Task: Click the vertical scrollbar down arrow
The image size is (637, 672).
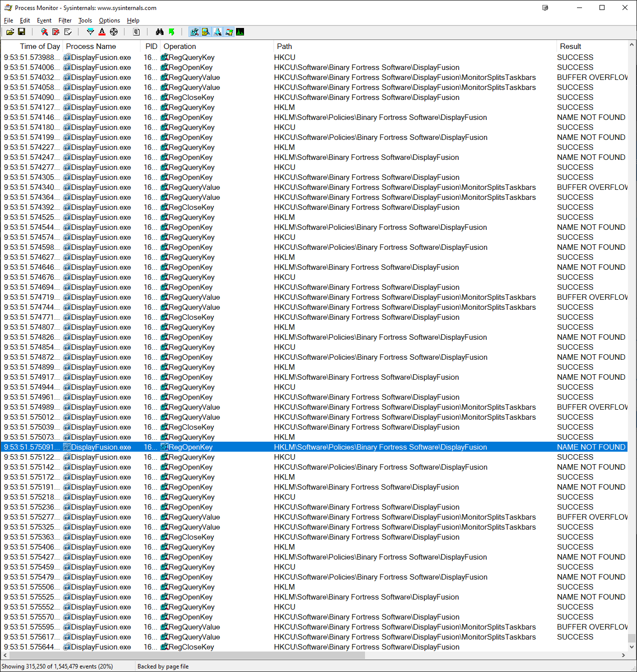Action: pyautogui.click(x=632, y=647)
